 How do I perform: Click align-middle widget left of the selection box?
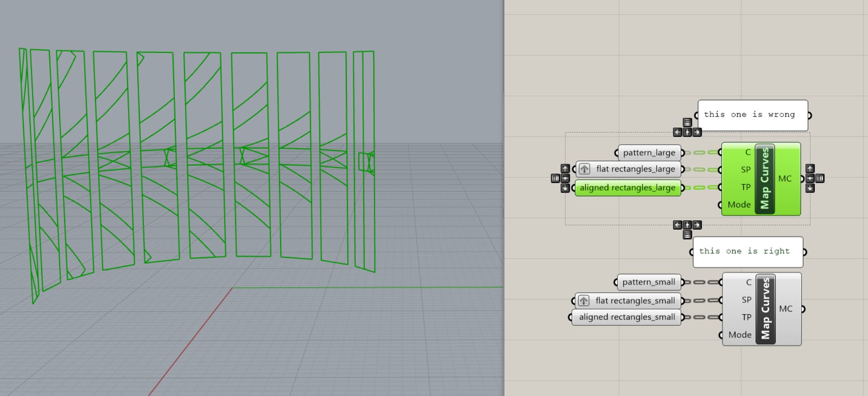coord(565,178)
